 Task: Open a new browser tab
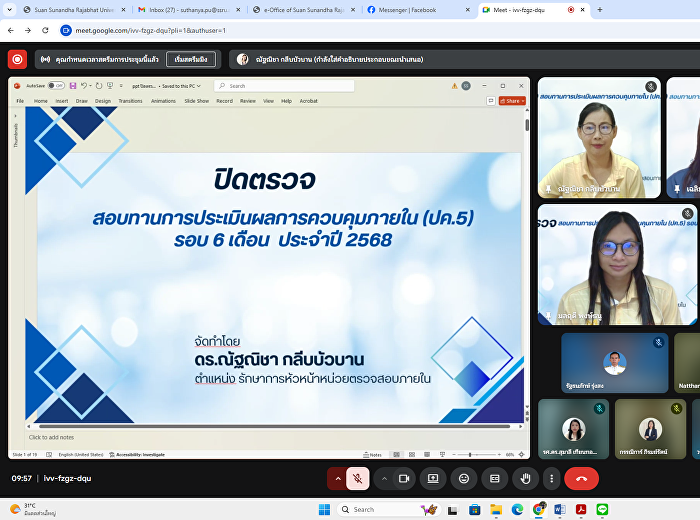[600, 9]
